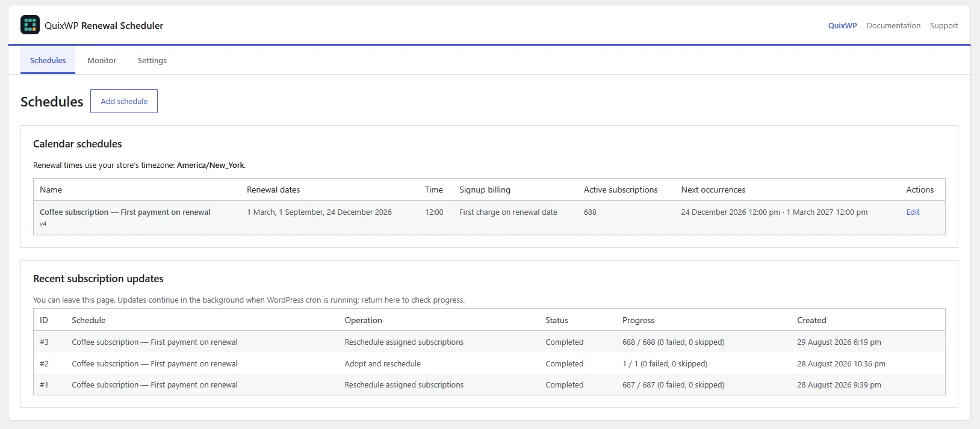Click the Completed status of row #1
Image resolution: width=980 pixels, height=429 pixels.
tap(564, 384)
